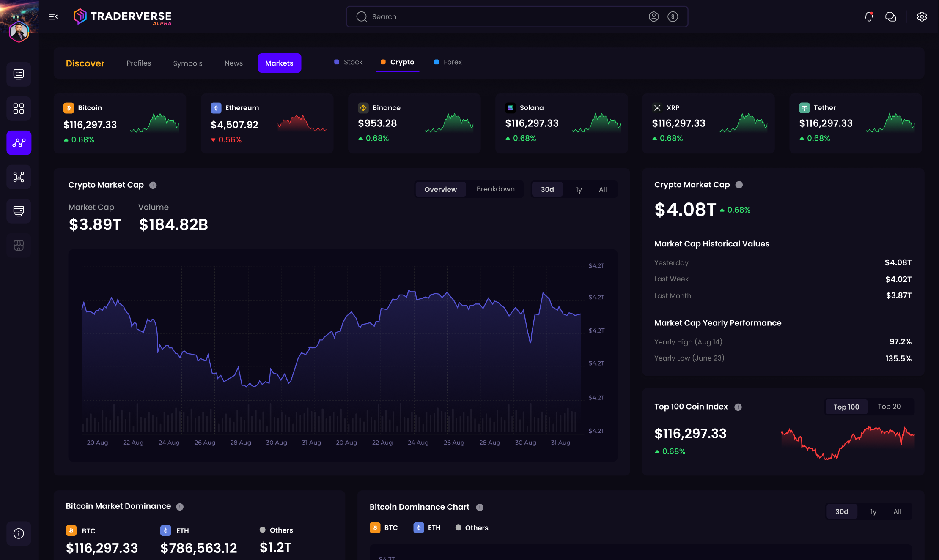939x560 pixels.
Task: Click the info icon next to Crypto Market Cap
Action: click(153, 185)
